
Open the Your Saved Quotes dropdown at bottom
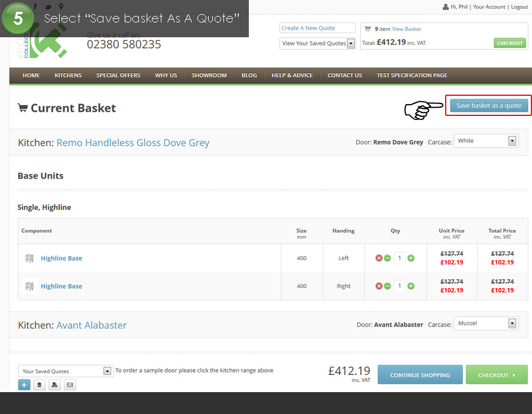click(x=66, y=371)
